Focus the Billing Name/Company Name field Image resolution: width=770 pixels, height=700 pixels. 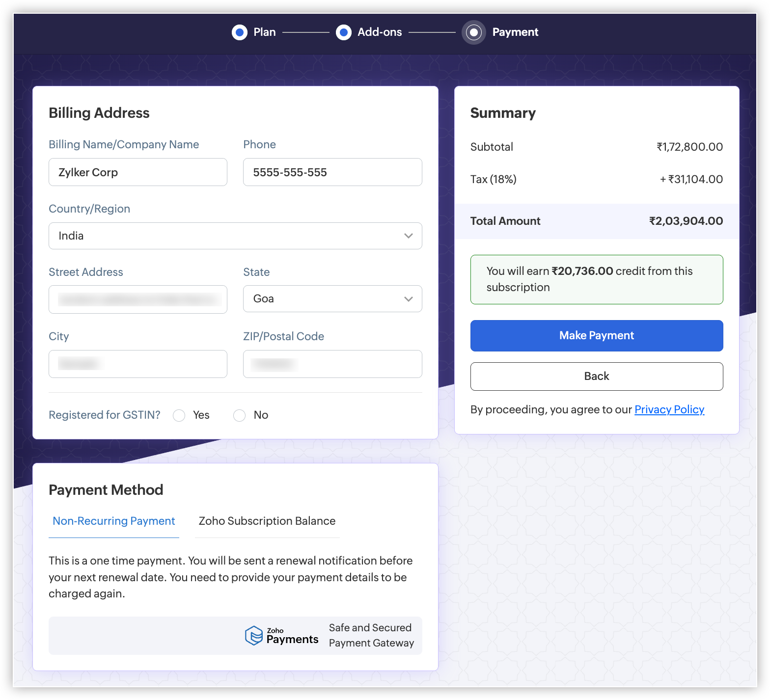pyautogui.click(x=137, y=172)
